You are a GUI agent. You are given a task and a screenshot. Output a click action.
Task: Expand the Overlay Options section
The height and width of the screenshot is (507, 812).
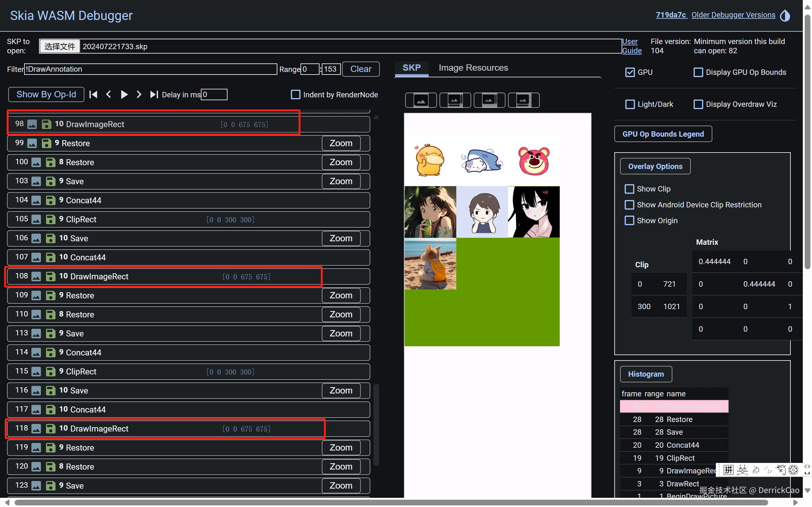(x=655, y=166)
